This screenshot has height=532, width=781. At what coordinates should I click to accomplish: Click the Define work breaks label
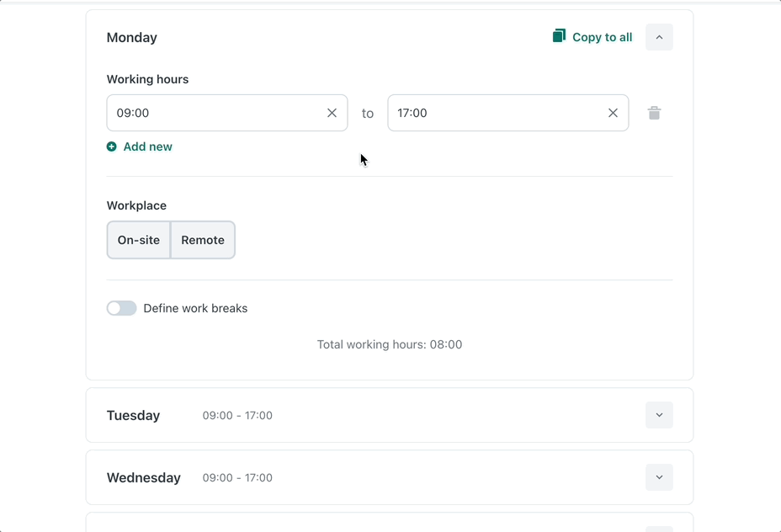pos(195,308)
